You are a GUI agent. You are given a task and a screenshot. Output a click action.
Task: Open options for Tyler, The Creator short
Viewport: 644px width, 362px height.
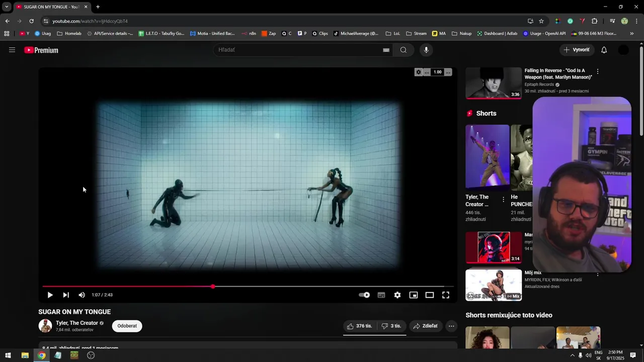pos(503,200)
